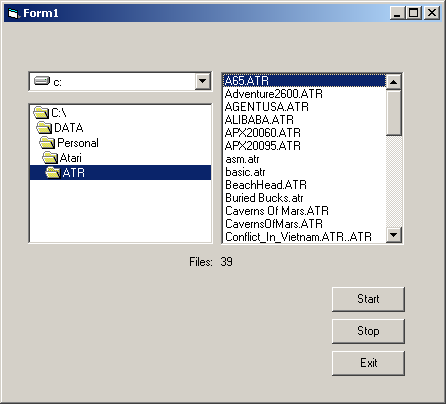Select Buried Bucks.atr file
The width and height of the screenshot is (446, 404).
coord(264,198)
